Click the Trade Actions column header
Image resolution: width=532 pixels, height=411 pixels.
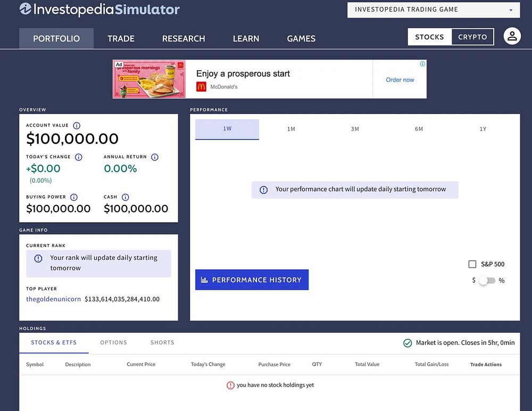pos(486,365)
